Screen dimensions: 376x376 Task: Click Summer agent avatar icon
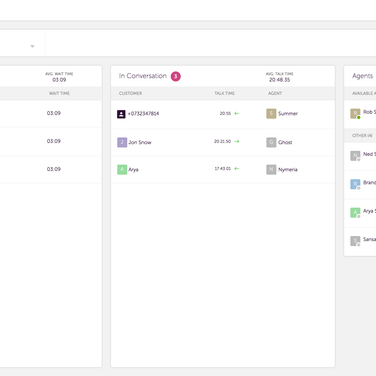tap(271, 114)
